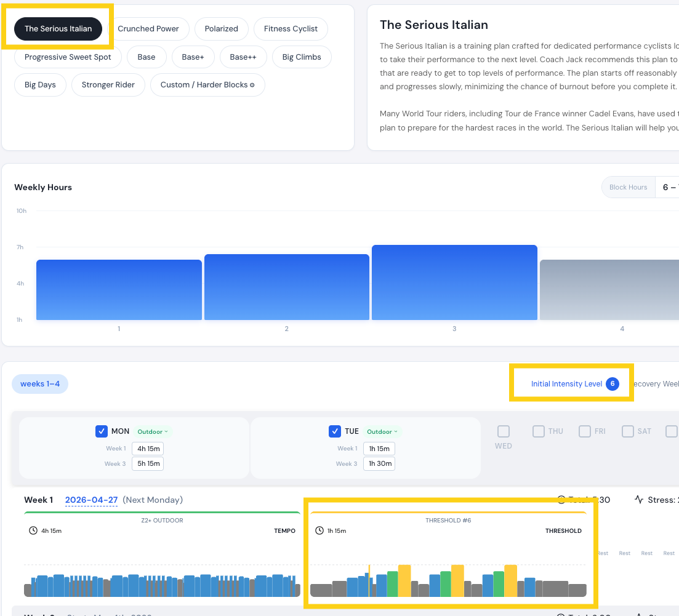Open Monday's Outdoor location dropdown
This screenshot has width=679, height=616.
(153, 431)
